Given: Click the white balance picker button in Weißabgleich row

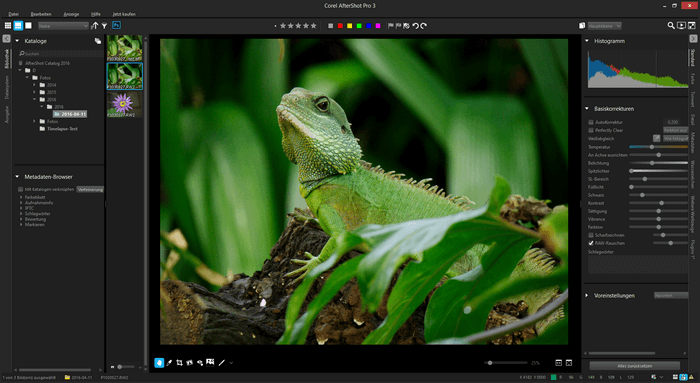Looking at the screenshot, I should click(x=656, y=138).
